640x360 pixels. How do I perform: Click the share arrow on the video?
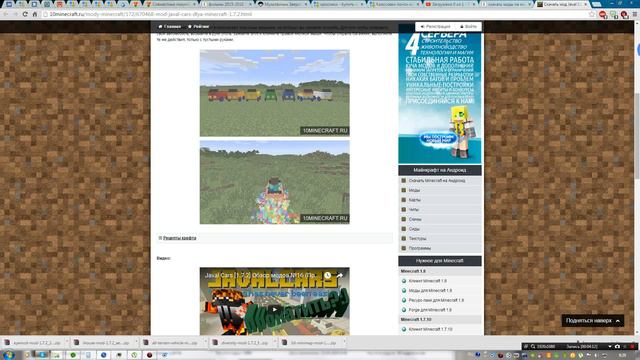click(x=340, y=276)
